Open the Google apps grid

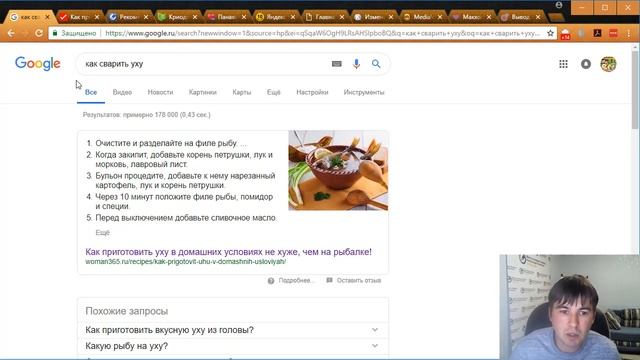click(563, 64)
